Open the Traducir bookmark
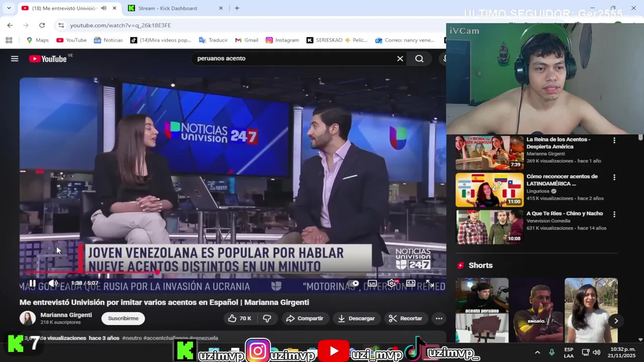 tap(213, 40)
